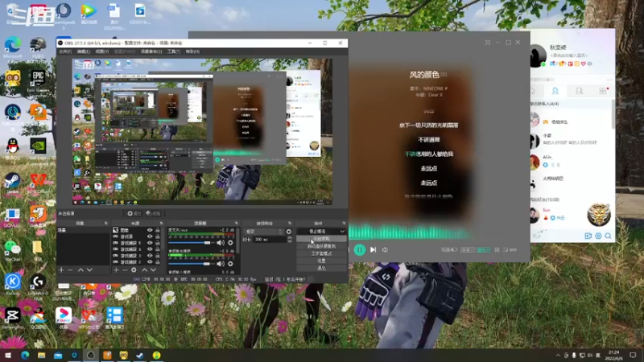Open the WeChat desktop shortcut
644x362 pixels.
pyautogui.click(x=13, y=251)
